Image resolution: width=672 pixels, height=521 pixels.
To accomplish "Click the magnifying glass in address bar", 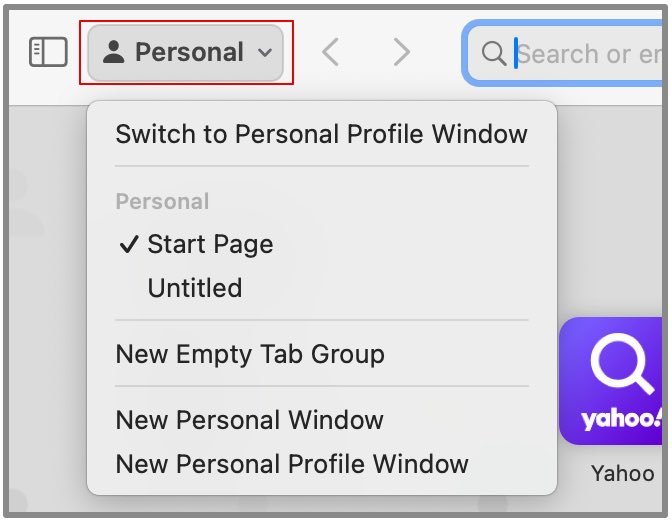I will [493, 53].
